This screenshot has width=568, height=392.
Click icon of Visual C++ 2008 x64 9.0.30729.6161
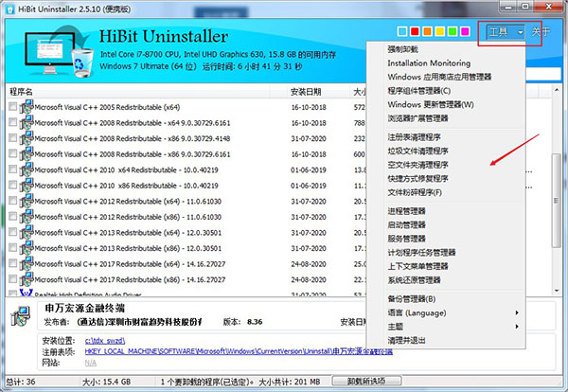pyautogui.click(x=27, y=122)
